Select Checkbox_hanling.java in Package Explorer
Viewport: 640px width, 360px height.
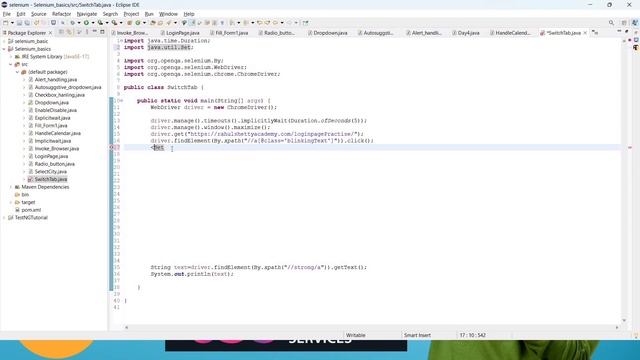[x=60, y=95]
